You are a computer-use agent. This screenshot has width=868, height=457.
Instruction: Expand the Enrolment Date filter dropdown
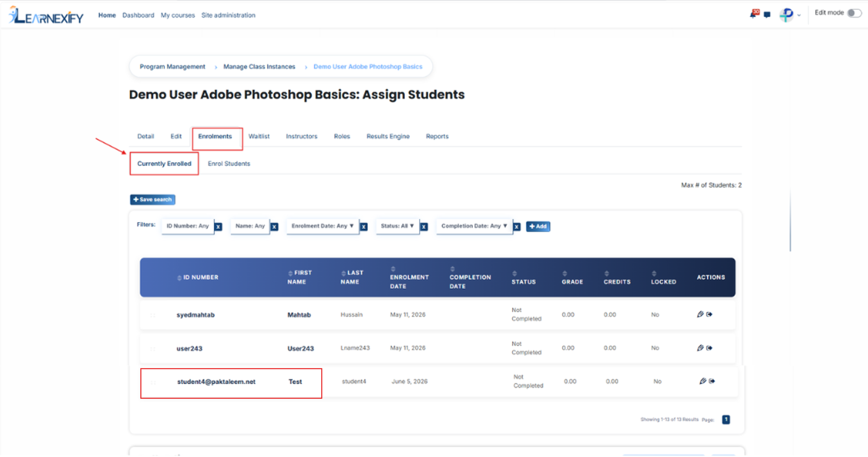coord(323,226)
